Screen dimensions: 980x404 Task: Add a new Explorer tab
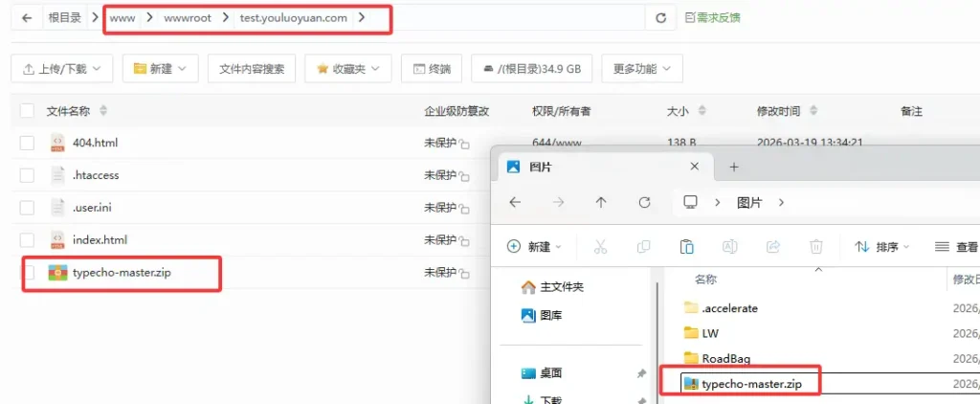734,167
